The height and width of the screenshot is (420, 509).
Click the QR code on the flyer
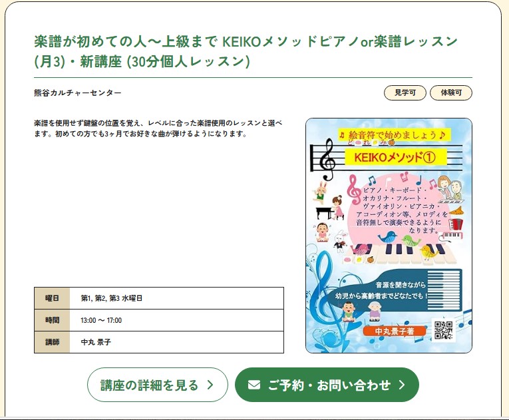443,330
